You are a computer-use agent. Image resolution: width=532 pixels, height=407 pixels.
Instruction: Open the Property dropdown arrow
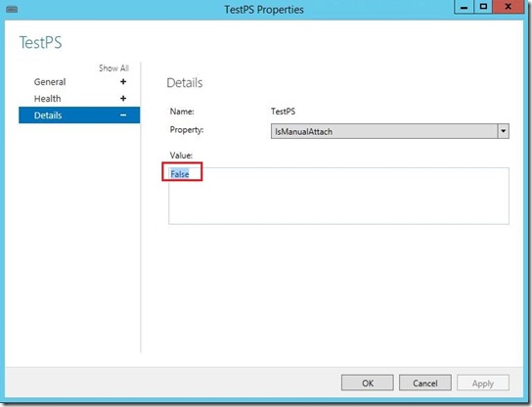(x=504, y=131)
